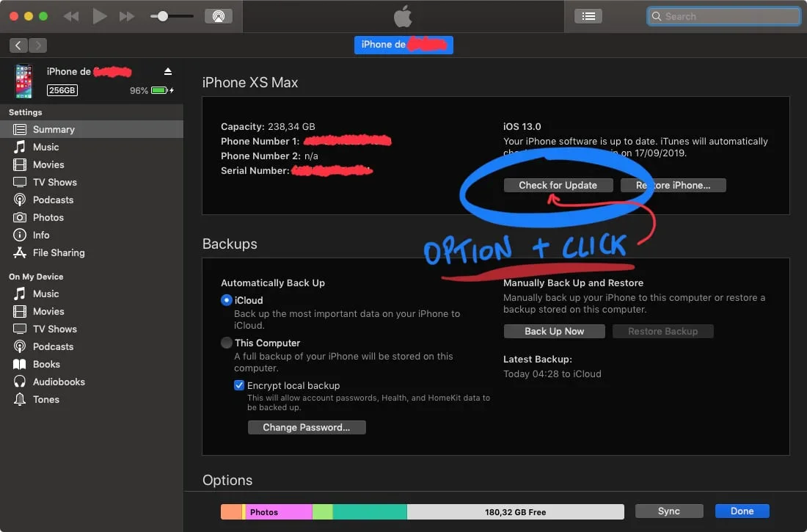Click the play button in toolbar
Viewport: 807px width, 532px height.
tap(99, 16)
